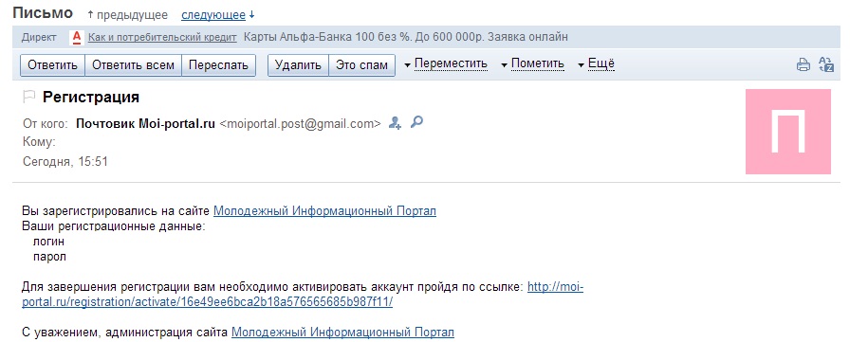Click the Кому: recipient label
This screenshot has height=342, width=868.
39,142
